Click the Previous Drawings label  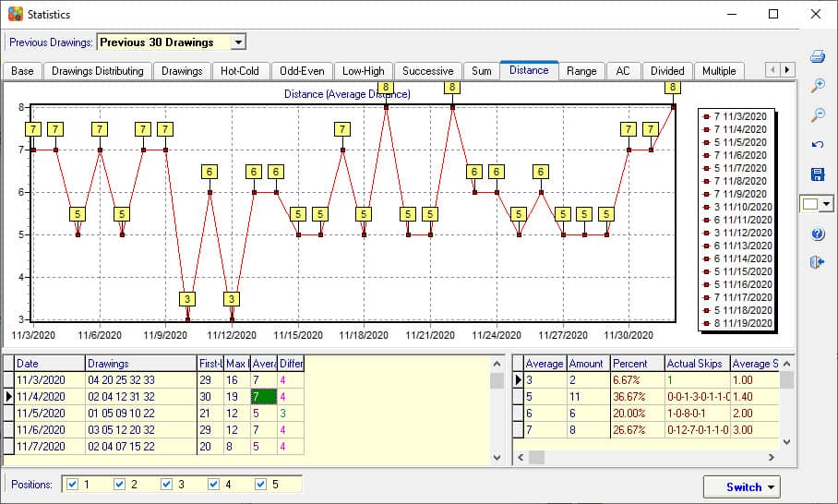click(x=52, y=42)
